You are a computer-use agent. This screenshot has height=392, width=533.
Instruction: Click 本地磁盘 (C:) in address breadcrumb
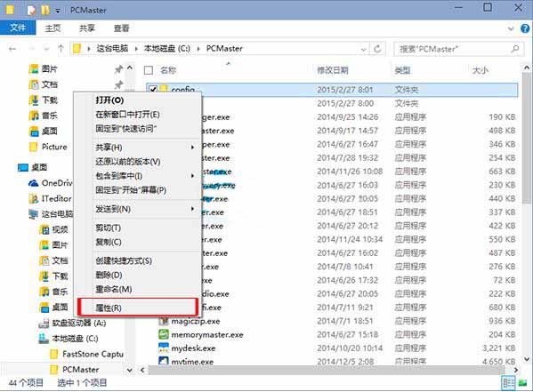(167, 49)
